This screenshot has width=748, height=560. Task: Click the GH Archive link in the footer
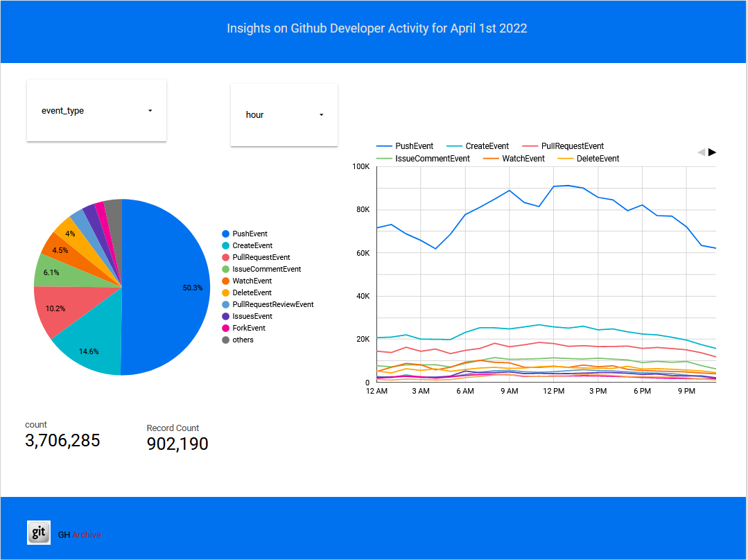(79, 534)
